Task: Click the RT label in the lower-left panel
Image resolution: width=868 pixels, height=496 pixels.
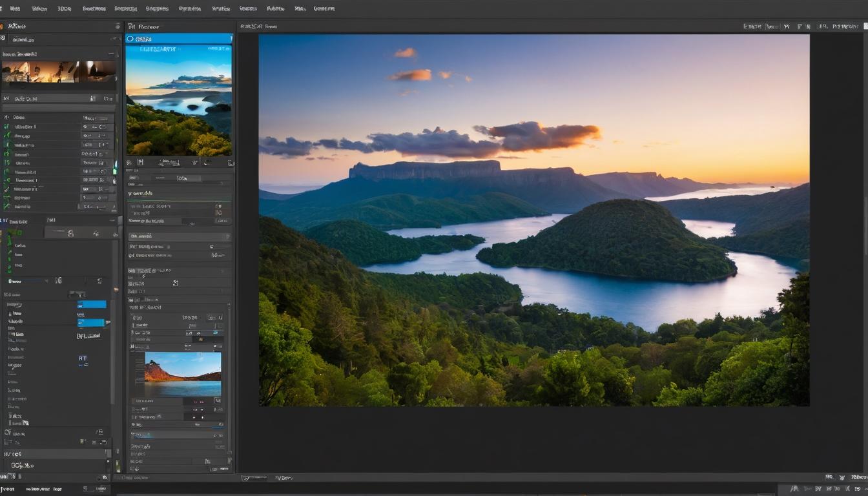Action: (83, 358)
